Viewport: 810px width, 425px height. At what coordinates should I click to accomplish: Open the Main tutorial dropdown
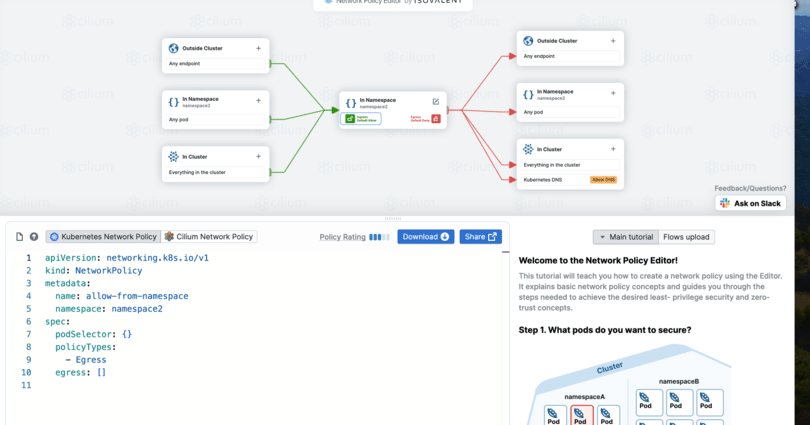626,237
